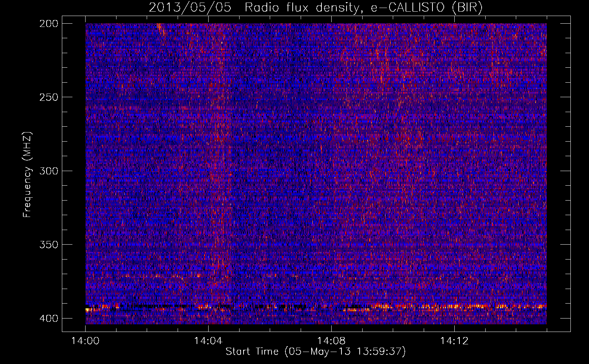Click the 14:00 time tick label

pyautogui.click(x=85, y=341)
